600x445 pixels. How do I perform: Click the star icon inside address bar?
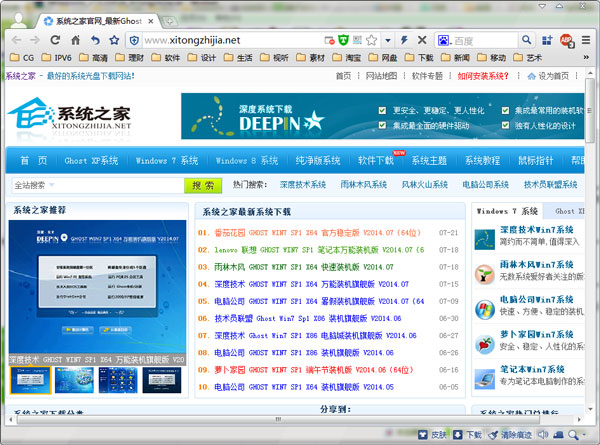(371, 40)
